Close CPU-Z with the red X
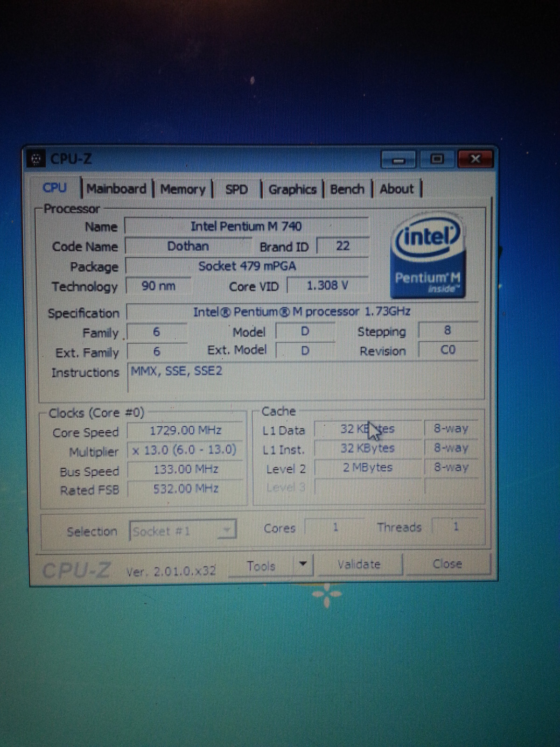 pyautogui.click(x=475, y=159)
